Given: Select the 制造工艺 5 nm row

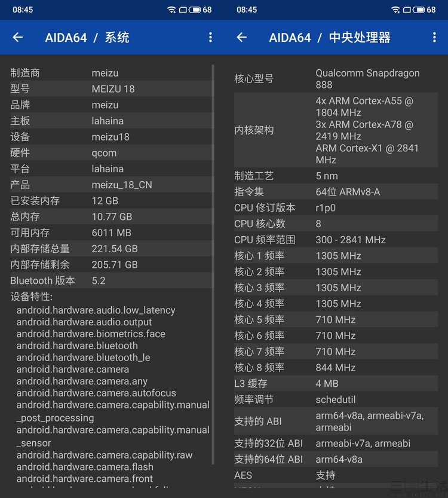Looking at the screenshot, I should pos(336,176).
